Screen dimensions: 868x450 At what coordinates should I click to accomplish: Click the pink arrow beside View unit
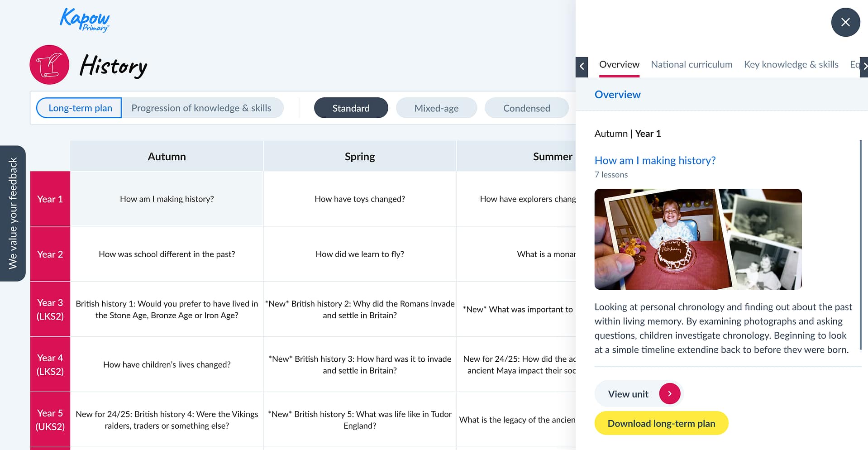click(669, 394)
